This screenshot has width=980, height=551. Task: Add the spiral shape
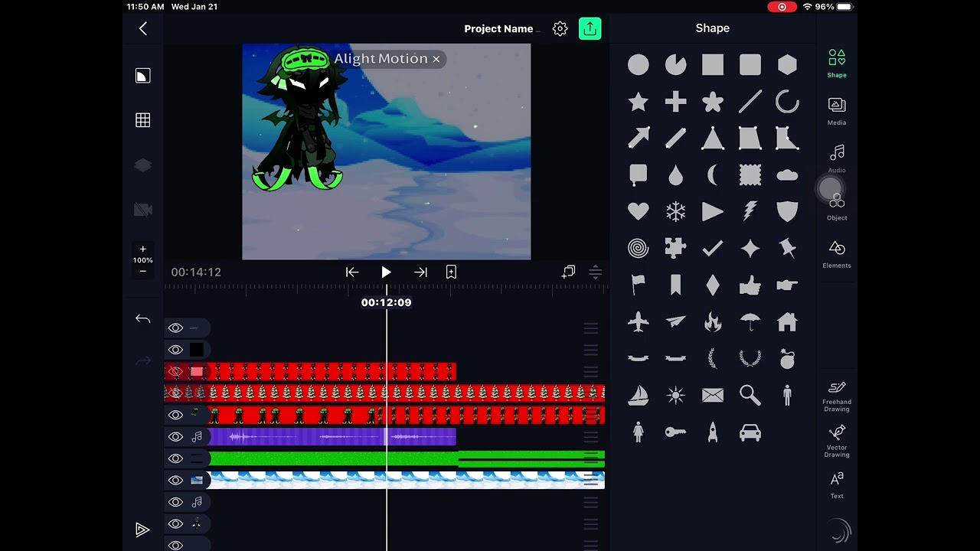pos(638,248)
